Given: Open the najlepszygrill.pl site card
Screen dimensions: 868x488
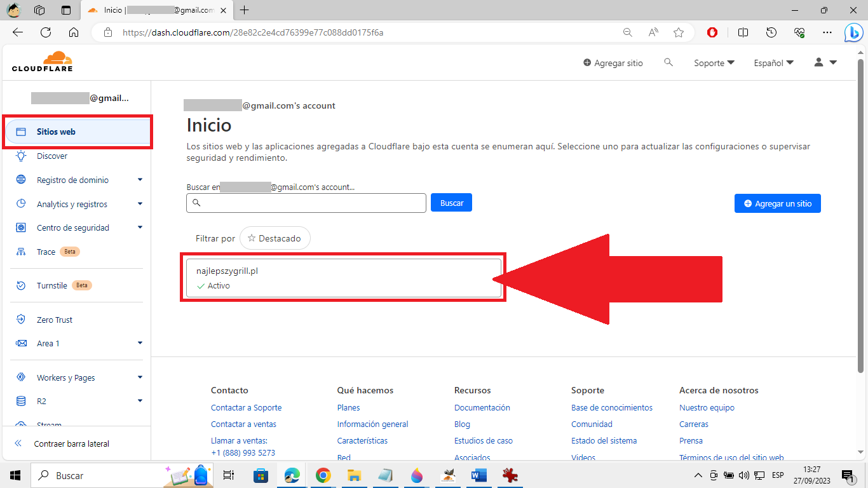Looking at the screenshot, I should click(344, 278).
